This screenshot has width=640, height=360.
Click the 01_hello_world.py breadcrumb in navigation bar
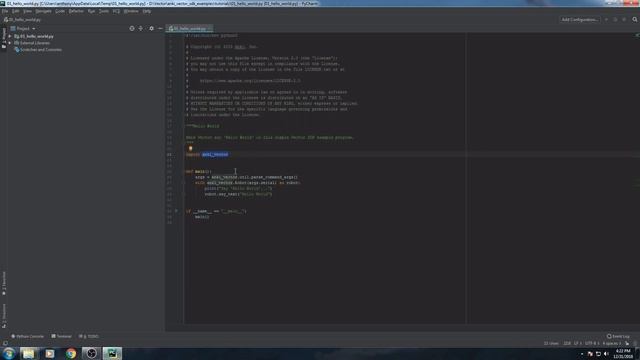tap(22, 20)
